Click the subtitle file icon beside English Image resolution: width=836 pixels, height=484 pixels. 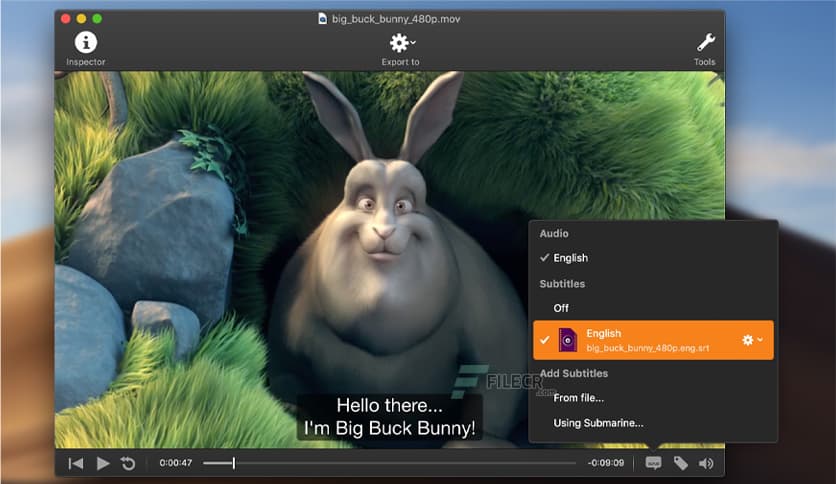[x=568, y=340]
